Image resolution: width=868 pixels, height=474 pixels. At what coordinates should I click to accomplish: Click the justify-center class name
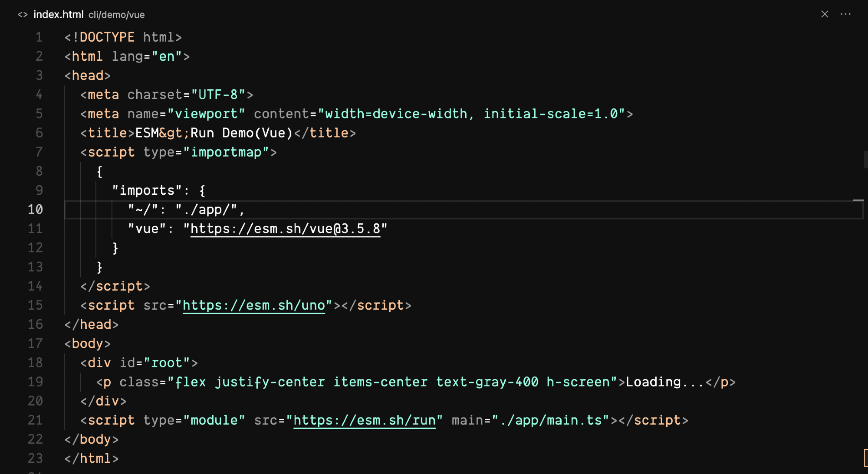click(x=270, y=382)
